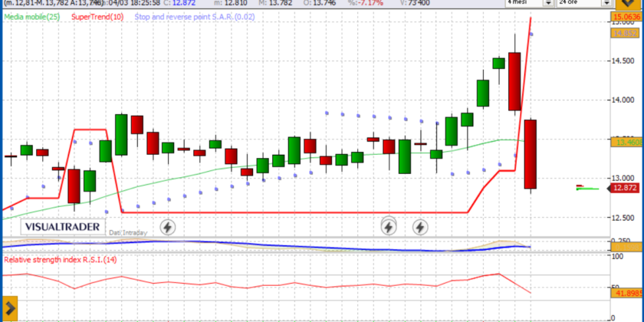Click the overlapping double lightning bolt marker
The image size is (644, 322).
tap(389, 225)
